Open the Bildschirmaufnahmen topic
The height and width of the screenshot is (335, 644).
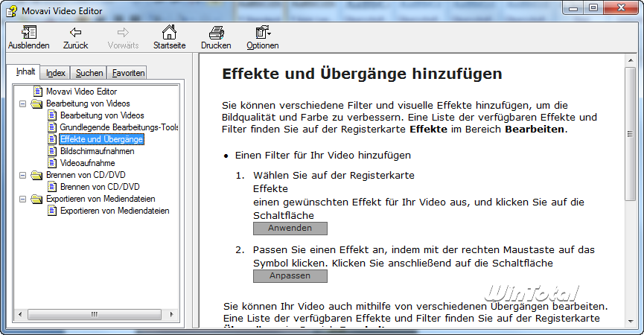[x=98, y=151]
